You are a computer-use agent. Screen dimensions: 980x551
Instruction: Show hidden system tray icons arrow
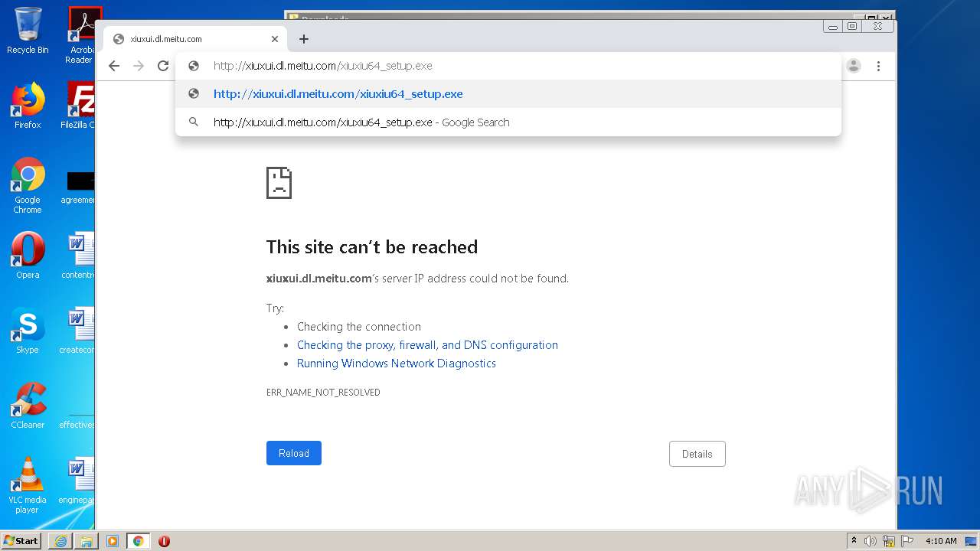pos(854,540)
